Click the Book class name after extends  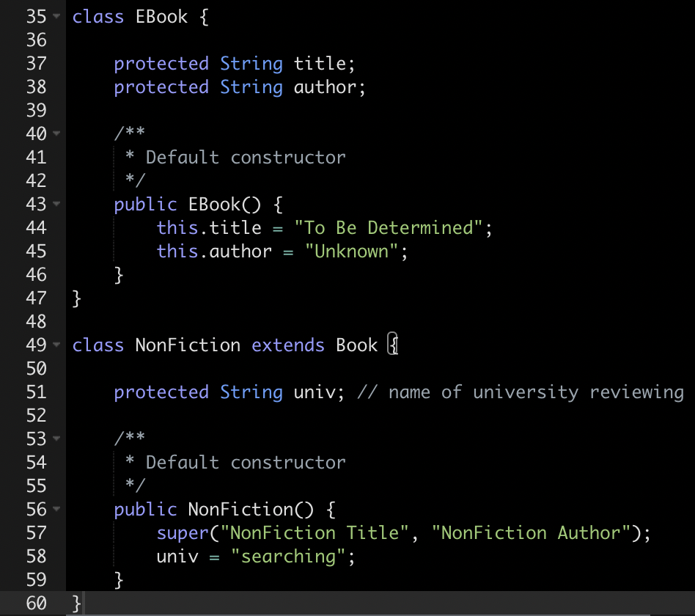tap(356, 345)
